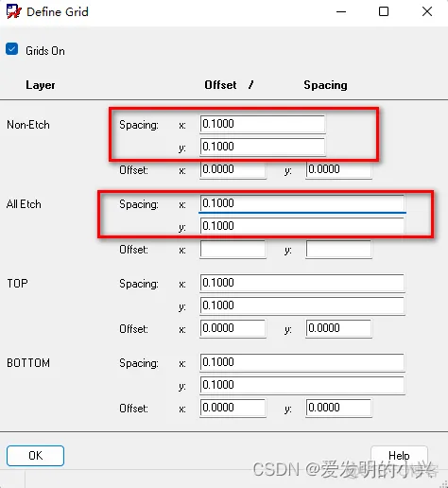Click the Non-Etch Offset y field
Image resolution: width=448 pixels, height=488 pixels.
click(x=338, y=170)
